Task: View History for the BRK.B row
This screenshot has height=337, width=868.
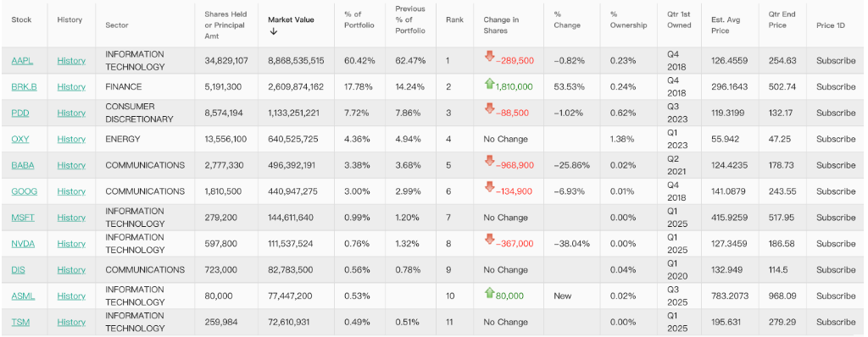Action: tap(71, 87)
